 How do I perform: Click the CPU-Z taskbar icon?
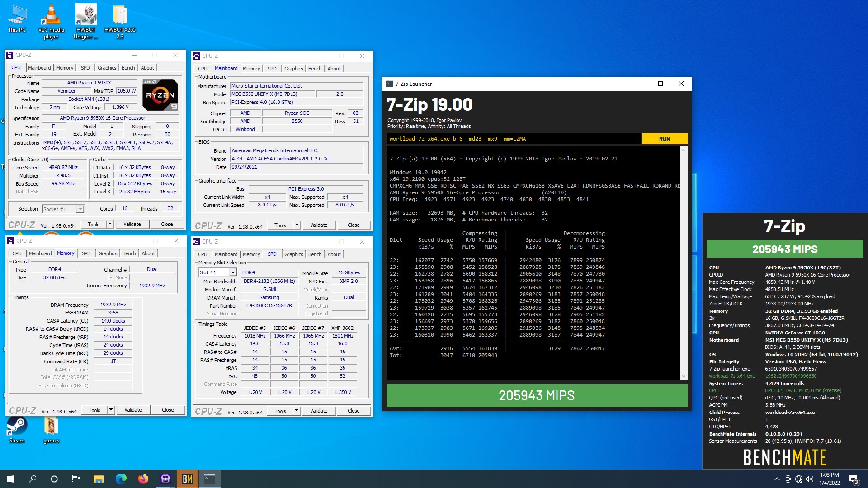pos(165,479)
